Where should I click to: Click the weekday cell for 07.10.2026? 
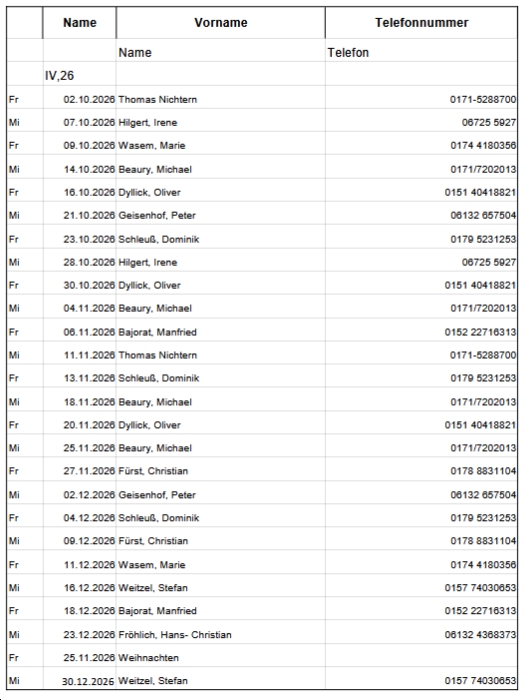coord(25,122)
